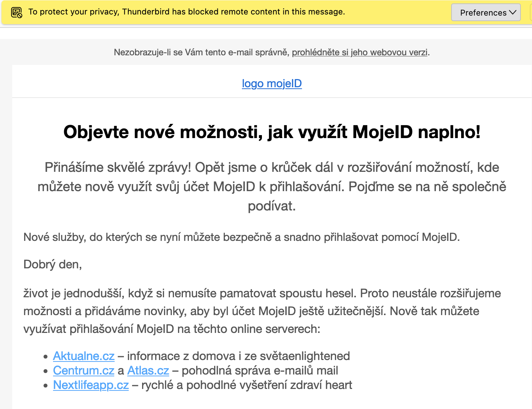Click the blocked remote content icon
Image resolution: width=532 pixels, height=409 pixels.
[17, 13]
